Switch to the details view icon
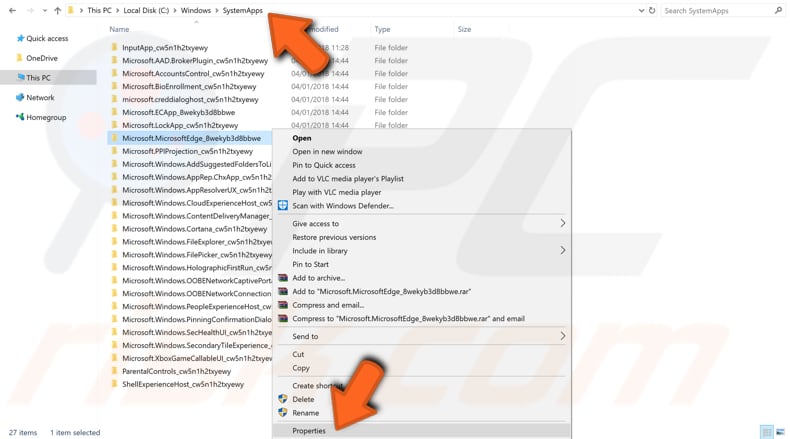The height and width of the screenshot is (439, 790). tap(767, 432)
